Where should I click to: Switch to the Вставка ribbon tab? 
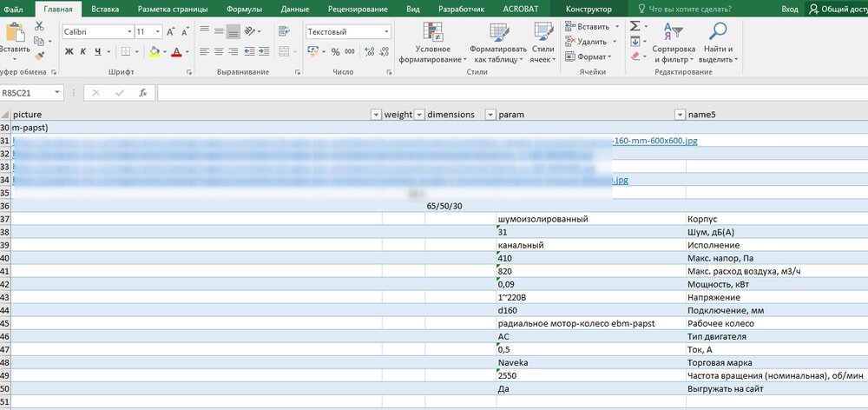click(105, 9)
